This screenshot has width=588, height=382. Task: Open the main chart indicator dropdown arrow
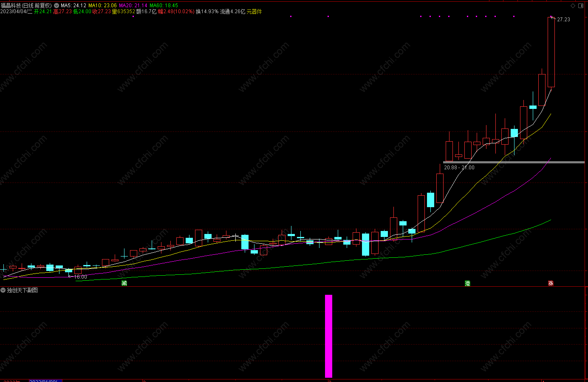click(x=57, y=6)
